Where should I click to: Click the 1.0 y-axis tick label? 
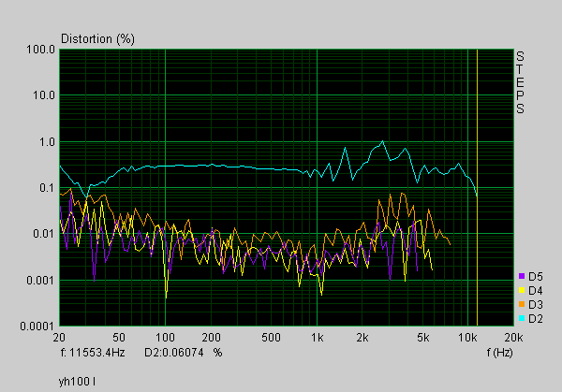[48, 142]
